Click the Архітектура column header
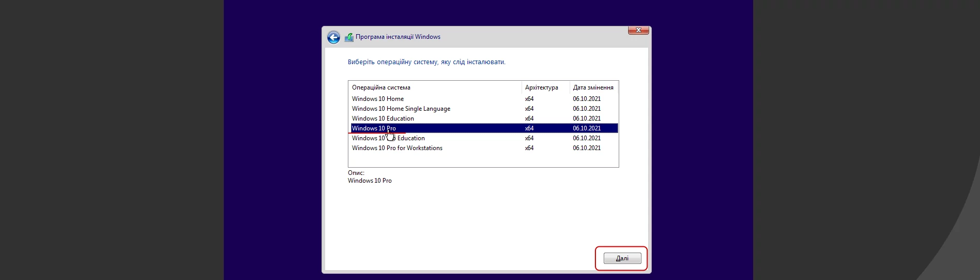The width and height of the screenshot is (980, 280). 546,87
